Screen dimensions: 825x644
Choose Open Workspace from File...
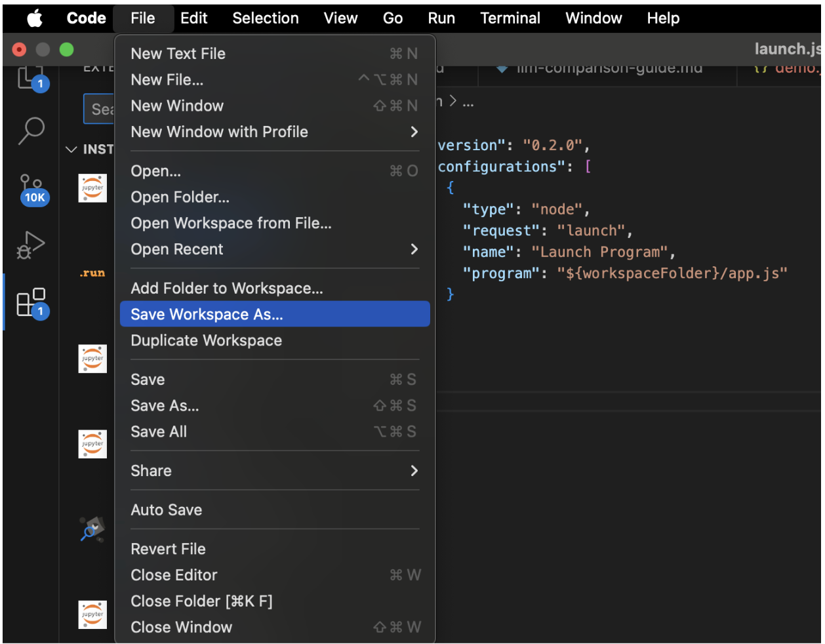(275, 224)
